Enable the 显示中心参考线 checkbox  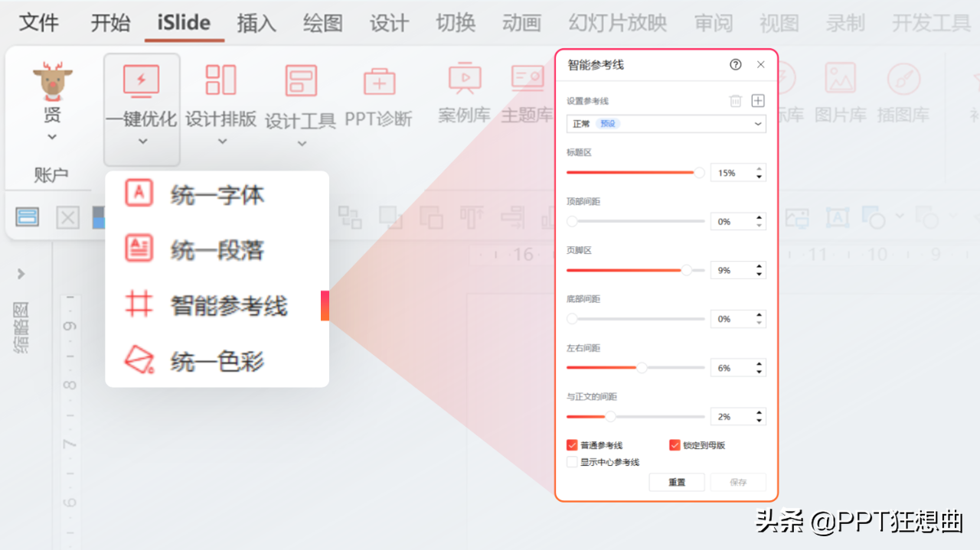click(x=572, y=462)
